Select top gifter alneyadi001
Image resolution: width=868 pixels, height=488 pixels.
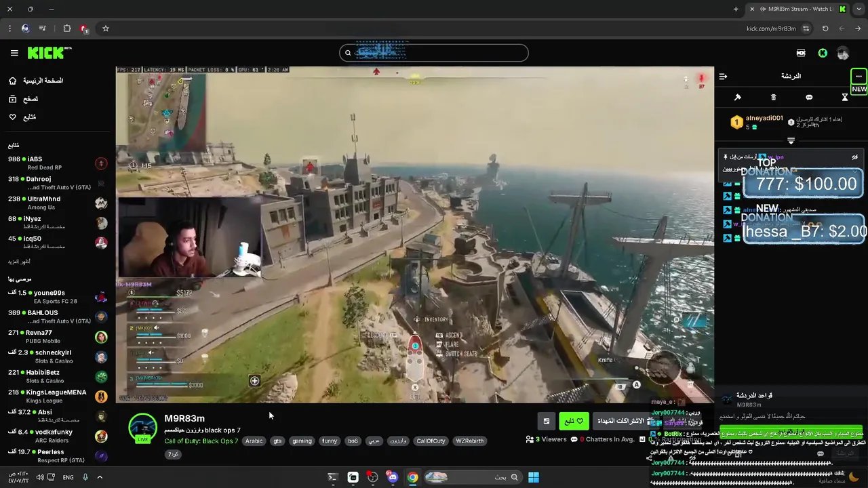[x=757, y=122]
